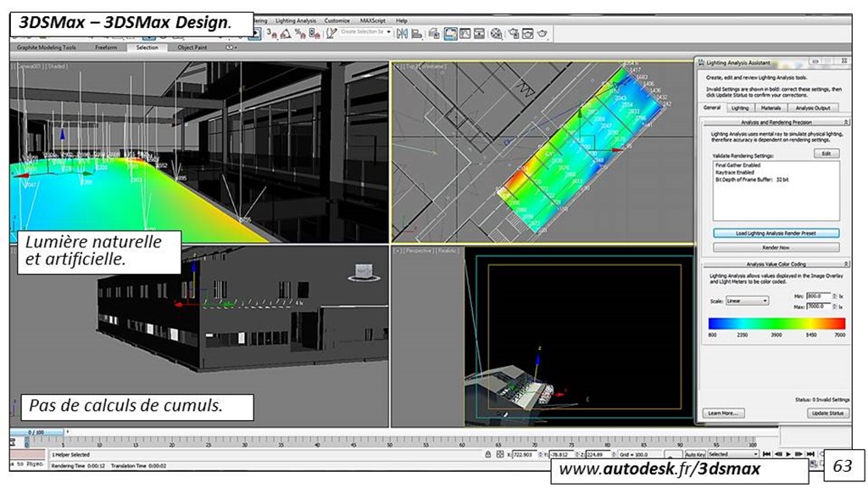
Task: Open the Lighting Analysis menu
Action: pyautogui.click(x=293, y=20)
